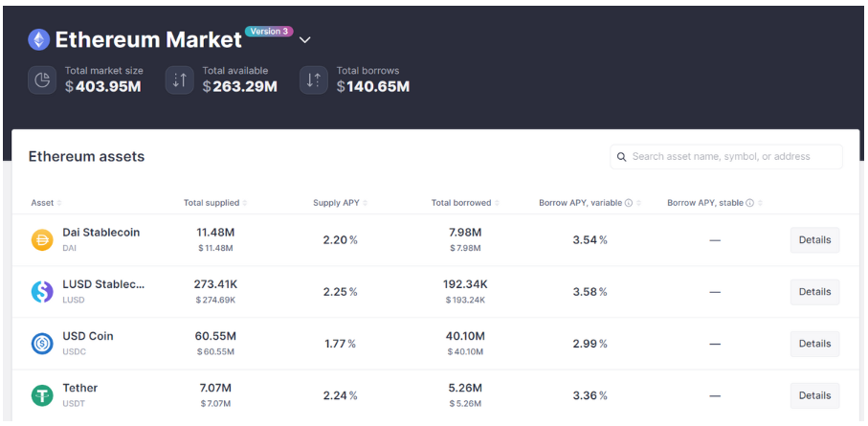This screenshot has height=426, width=868.
Task: Click the $274.69K supplied value for LUSD
Action: tap(215, 301)
